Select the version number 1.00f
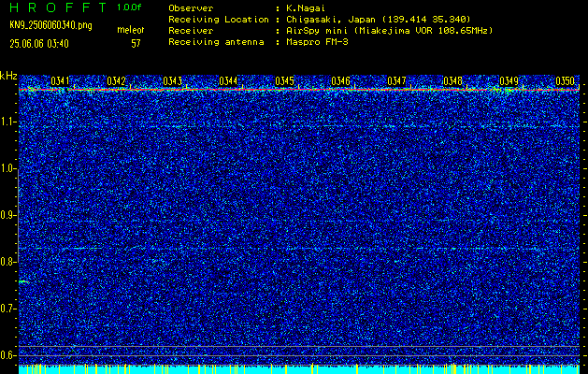This screenshot has width=588, height=374. click(x=129, y=7)
